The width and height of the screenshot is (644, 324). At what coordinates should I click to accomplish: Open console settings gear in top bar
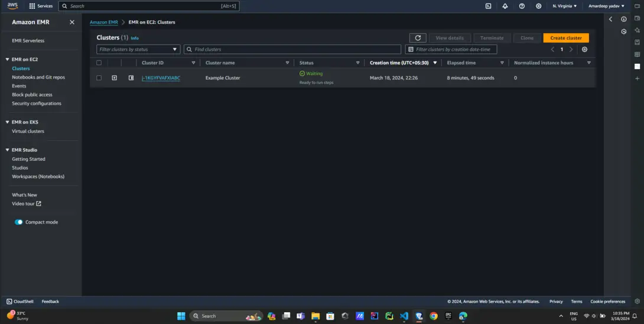coord(538,6)
